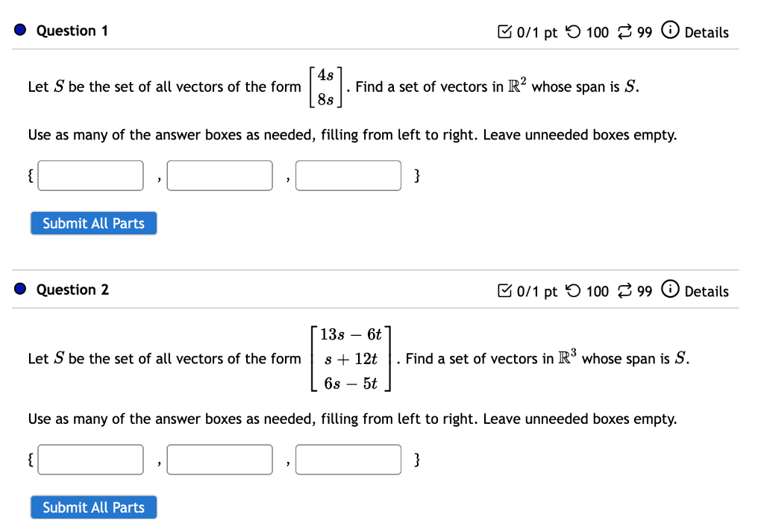Screen dimensions: 764x532
Task: Click the first answer box in Question 2
Action: (x=90, y=460)
